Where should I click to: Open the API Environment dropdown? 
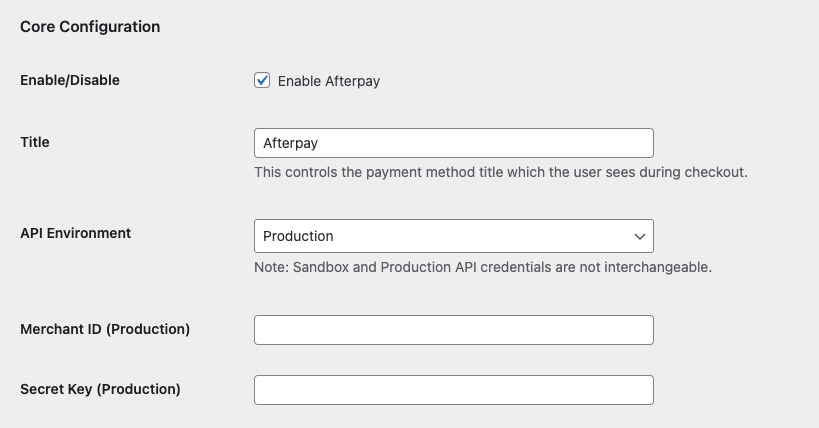453,236
